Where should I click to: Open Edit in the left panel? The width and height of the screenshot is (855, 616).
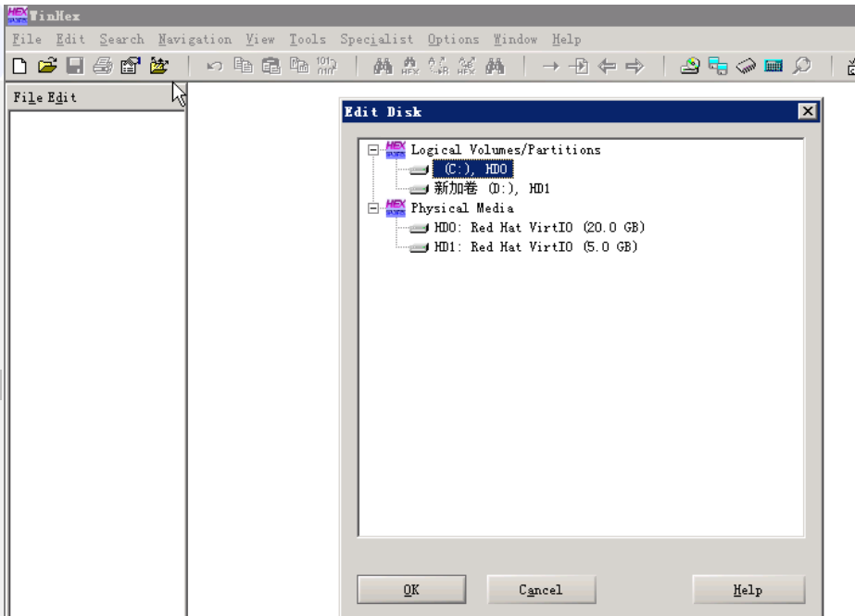(62, 97)
